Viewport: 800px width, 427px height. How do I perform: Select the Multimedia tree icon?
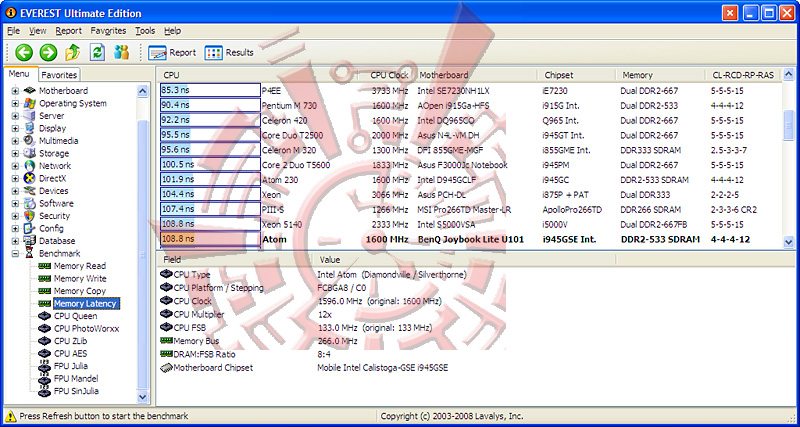click(x=30, y=141)
